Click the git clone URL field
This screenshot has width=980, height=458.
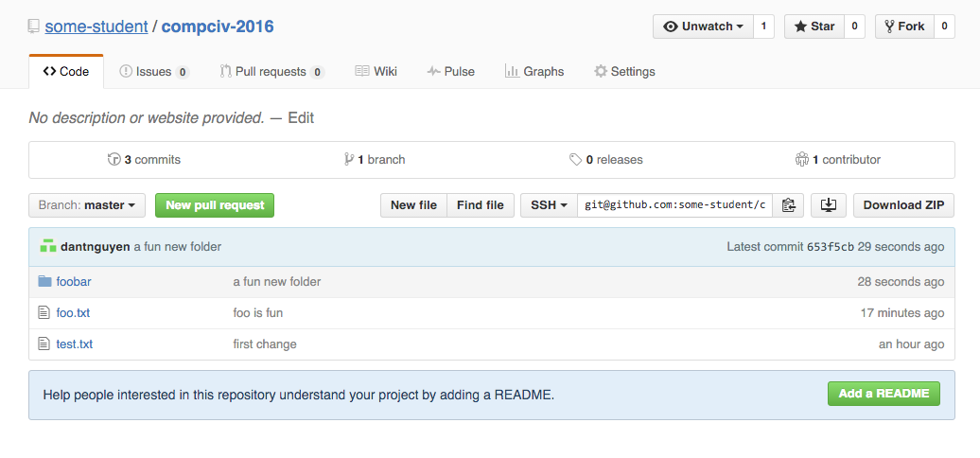pyautogui.click(x=674, y=205)
